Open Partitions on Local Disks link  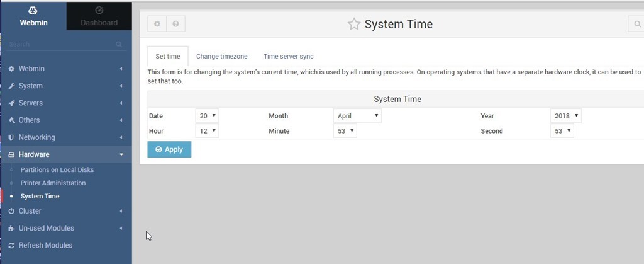(x=57, y=170)
